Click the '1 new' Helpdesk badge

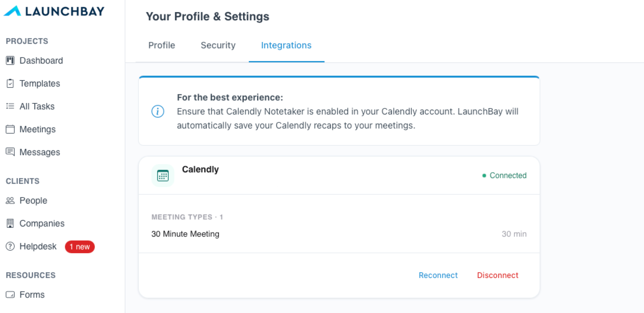(x=80, y=247)
